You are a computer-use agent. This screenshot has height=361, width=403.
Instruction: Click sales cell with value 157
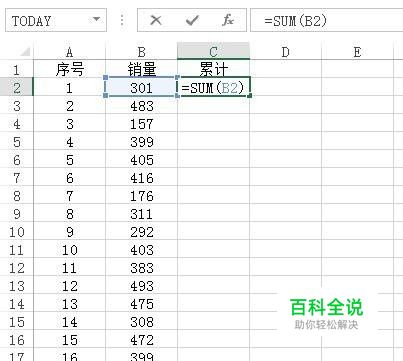click(141, 124)
